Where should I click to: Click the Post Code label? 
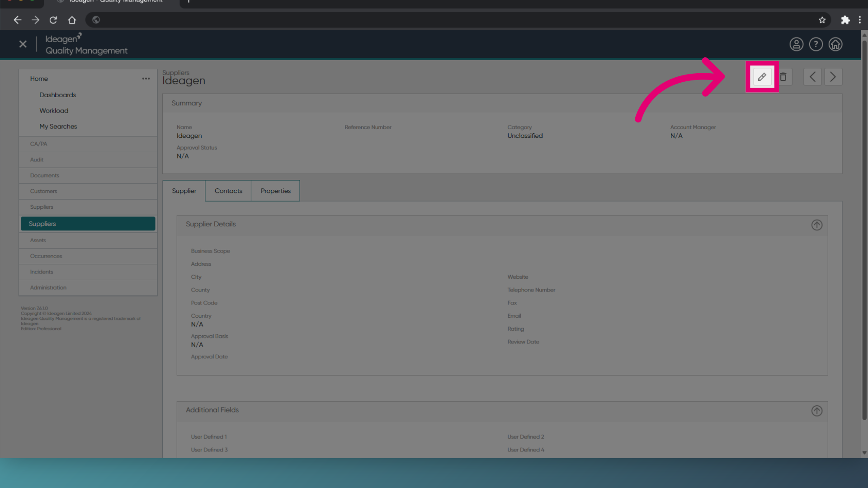pos(204,303)
